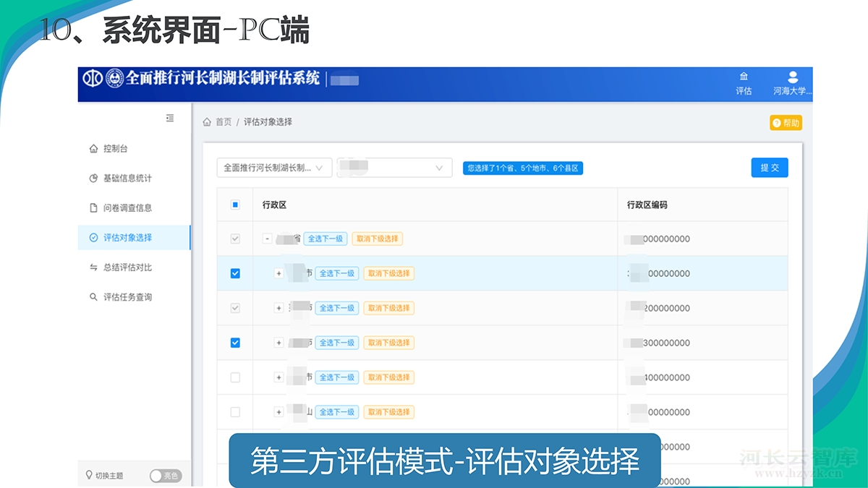Click 全选下一级 in the 山 row
868x488 pixels.
337,412
